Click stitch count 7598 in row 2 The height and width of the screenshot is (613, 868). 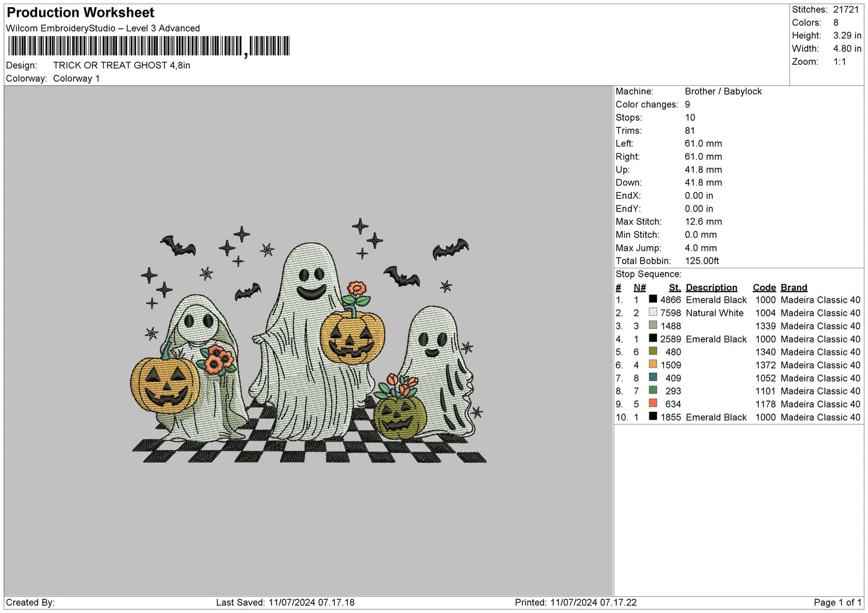pos(670,313)
